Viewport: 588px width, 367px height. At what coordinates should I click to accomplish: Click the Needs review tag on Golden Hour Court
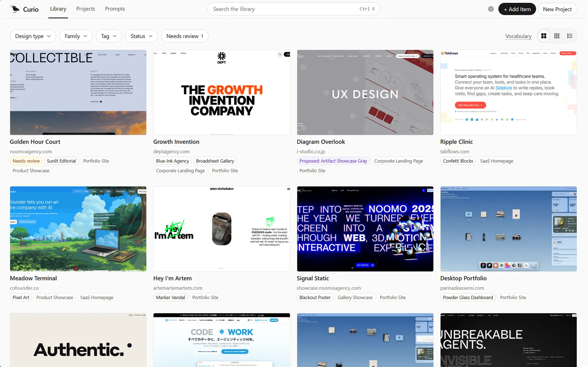click(x=26, y=161)
